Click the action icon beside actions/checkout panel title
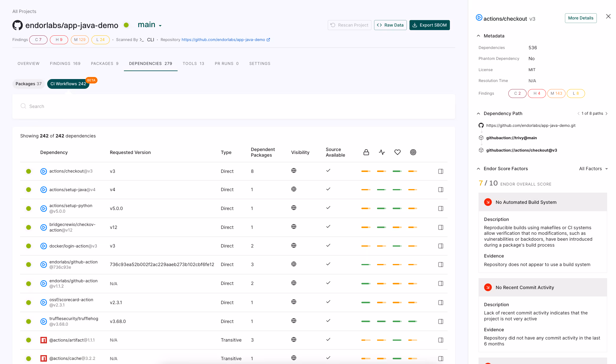Screen dimensions: 616x364 point(479,18)
